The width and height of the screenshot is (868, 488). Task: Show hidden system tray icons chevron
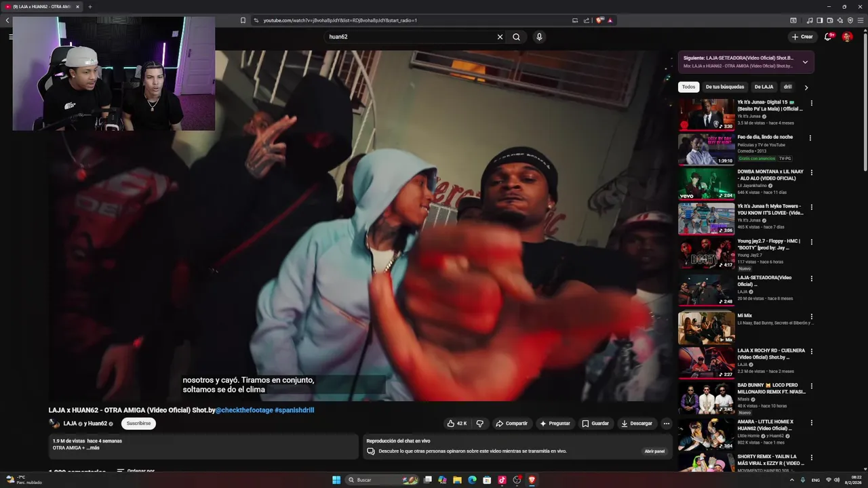[791, 480]
